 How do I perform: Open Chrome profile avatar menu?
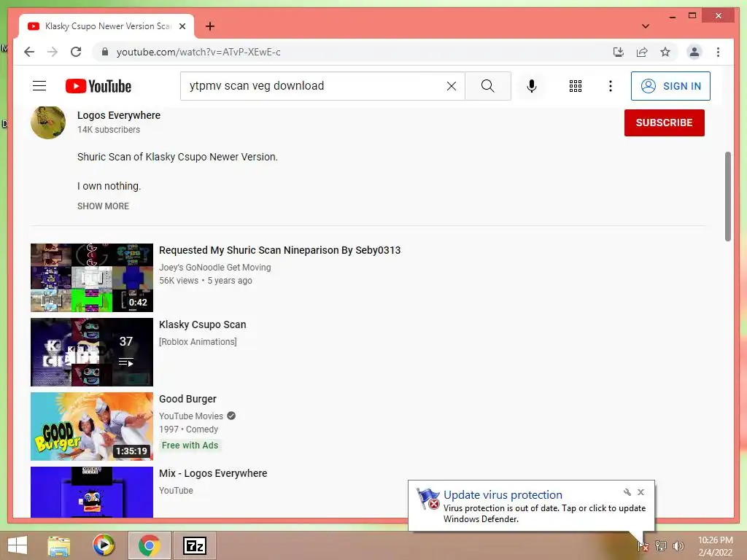coord(694,52)
